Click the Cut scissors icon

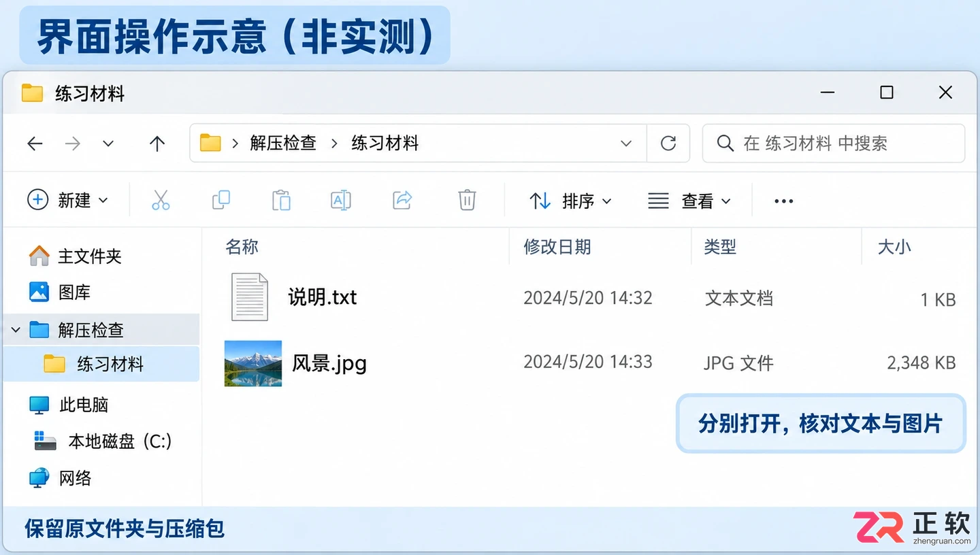click(x=161, y=200)
